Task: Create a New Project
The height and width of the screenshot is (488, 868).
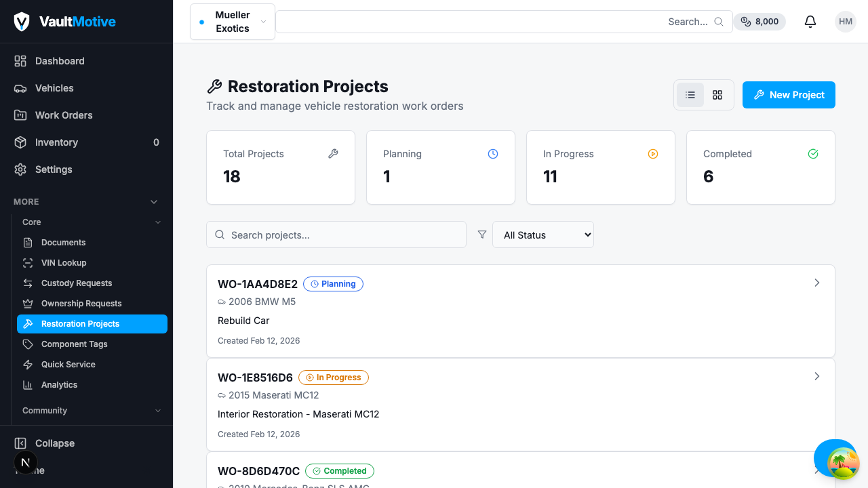Action: tap(789, 95)
